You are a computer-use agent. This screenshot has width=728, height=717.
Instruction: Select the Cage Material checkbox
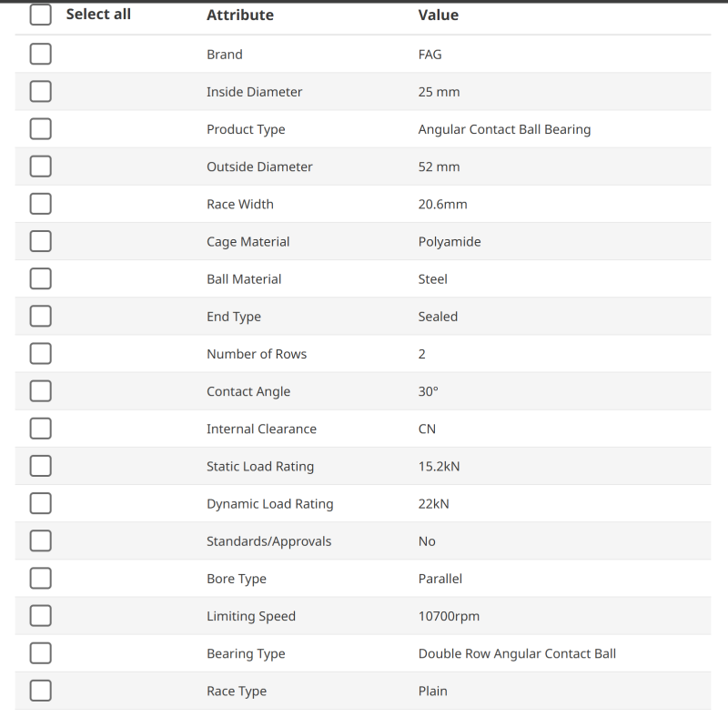coord(40,241)
